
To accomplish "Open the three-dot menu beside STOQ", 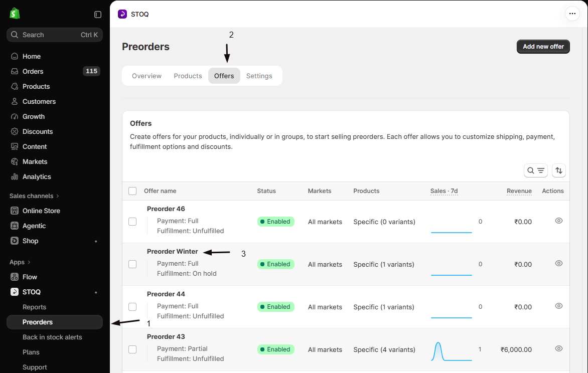I will pyautogui.click(x=572, y=14).
